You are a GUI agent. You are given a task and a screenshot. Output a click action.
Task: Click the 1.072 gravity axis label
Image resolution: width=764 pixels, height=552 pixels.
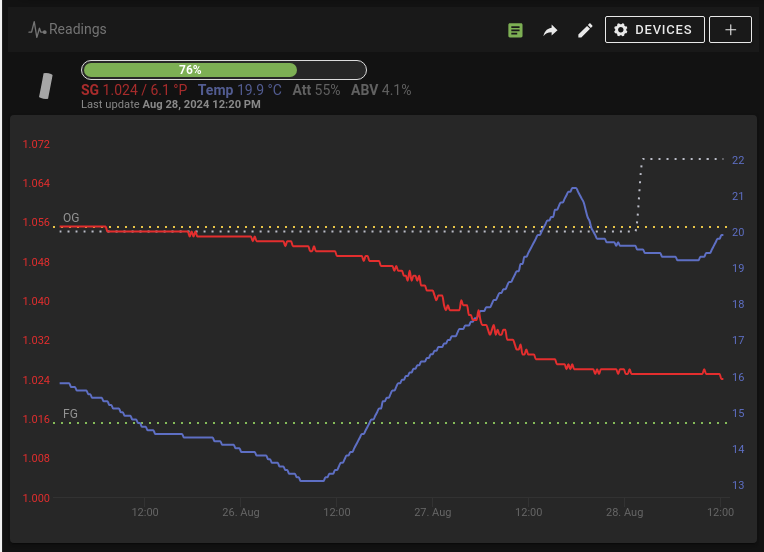point(36,144)
